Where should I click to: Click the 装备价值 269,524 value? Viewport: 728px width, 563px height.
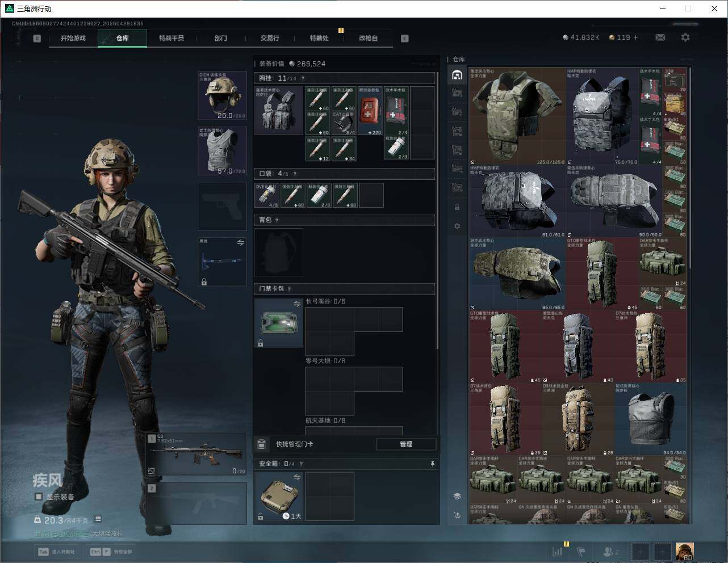292,64
